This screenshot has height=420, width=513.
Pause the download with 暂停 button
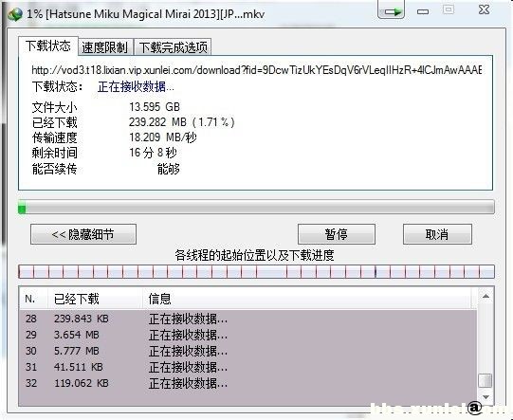tap(337, 234)
